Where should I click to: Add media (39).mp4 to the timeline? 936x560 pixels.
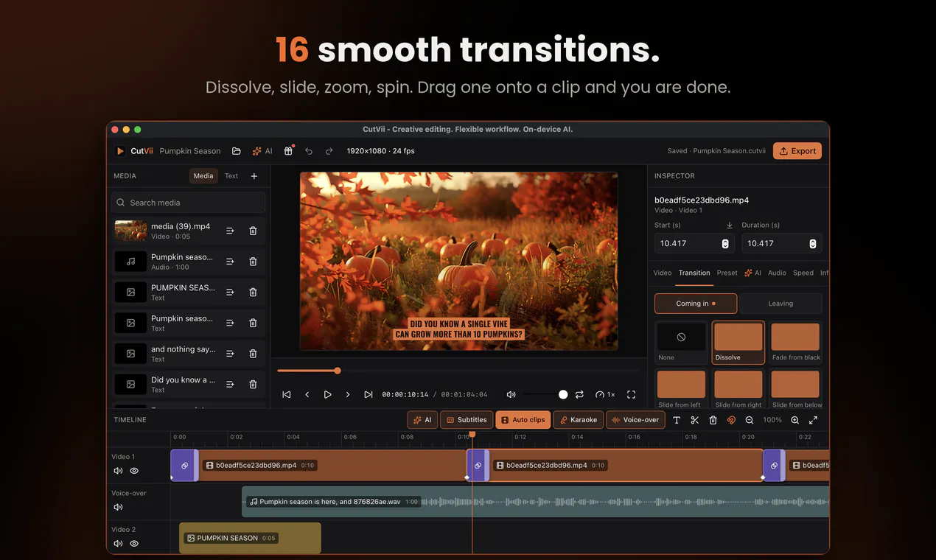pyautogui.click(x=230, y=231)
